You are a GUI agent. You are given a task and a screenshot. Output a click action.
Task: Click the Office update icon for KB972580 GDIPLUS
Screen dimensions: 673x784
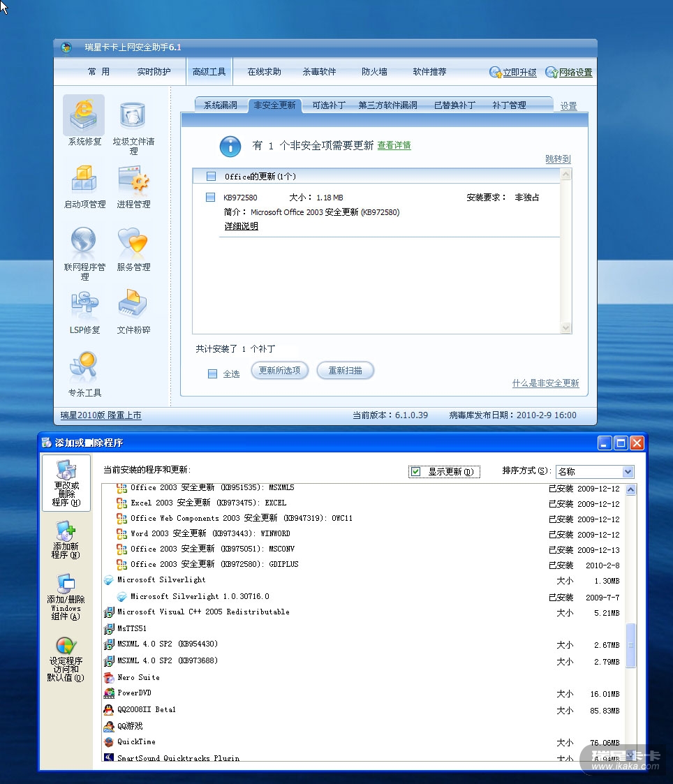(x=121, y=565)
